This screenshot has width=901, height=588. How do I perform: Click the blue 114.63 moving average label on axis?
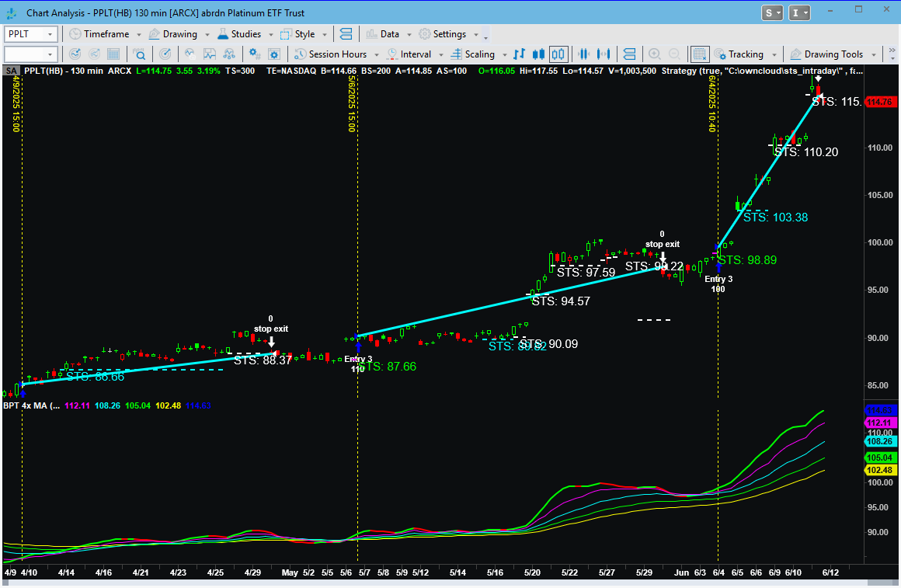880,410
